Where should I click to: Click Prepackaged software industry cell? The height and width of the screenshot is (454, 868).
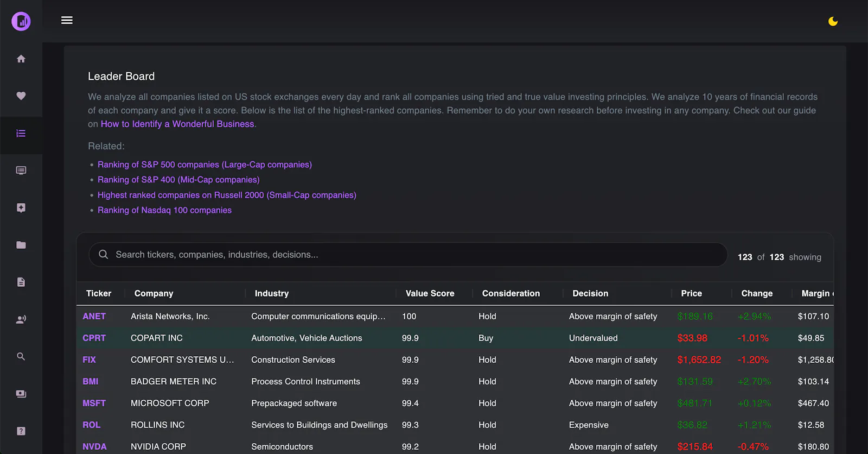click(294, 403)
